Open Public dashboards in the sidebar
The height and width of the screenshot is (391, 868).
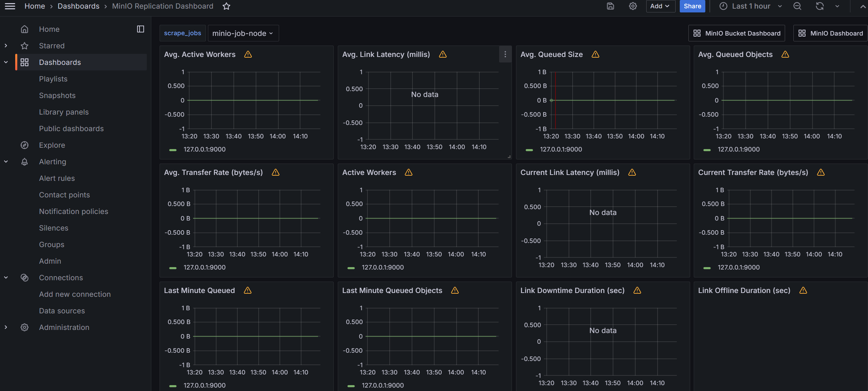(71, 128)
